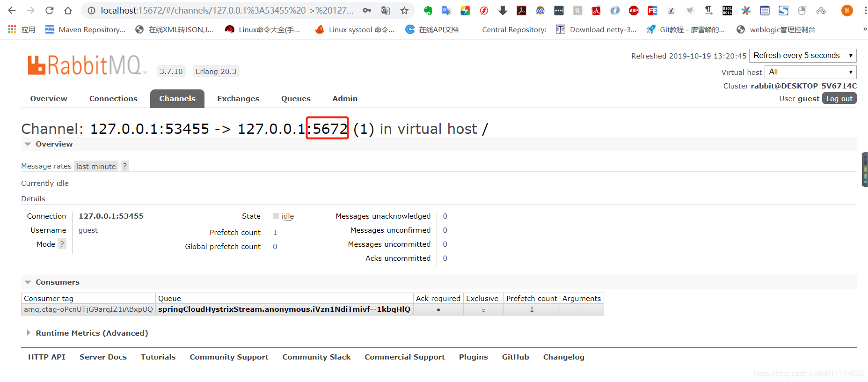The image size is (868, 382).
Task: Open the Community Support link
Action: tap(229, 357)
